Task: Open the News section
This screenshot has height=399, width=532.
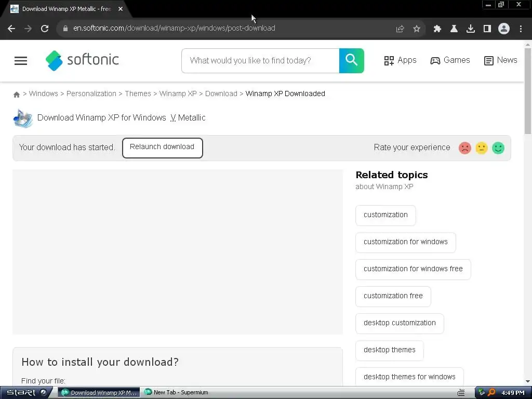Action: tap(500, 60)
